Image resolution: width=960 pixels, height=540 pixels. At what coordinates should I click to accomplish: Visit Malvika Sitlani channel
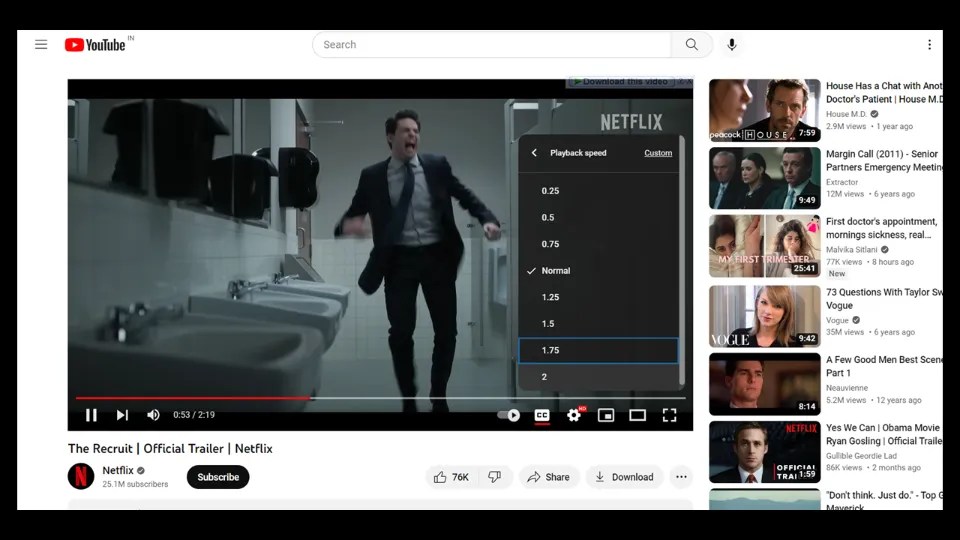click(x=852, y=249)
